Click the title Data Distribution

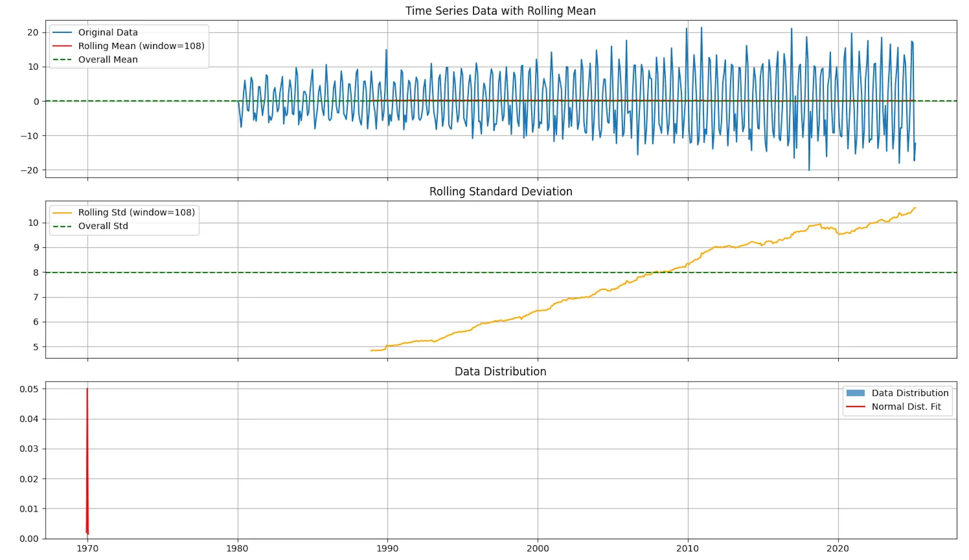pos(500,371)
